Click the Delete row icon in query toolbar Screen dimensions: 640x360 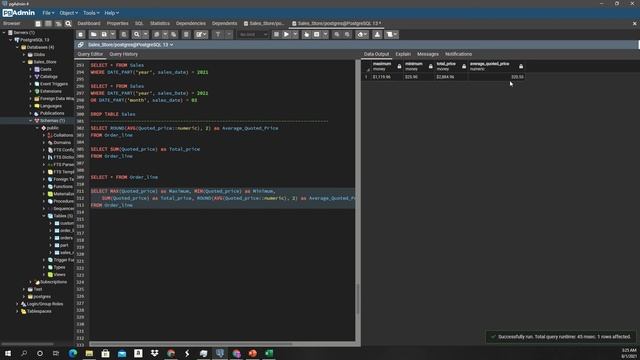click(186, 35)
